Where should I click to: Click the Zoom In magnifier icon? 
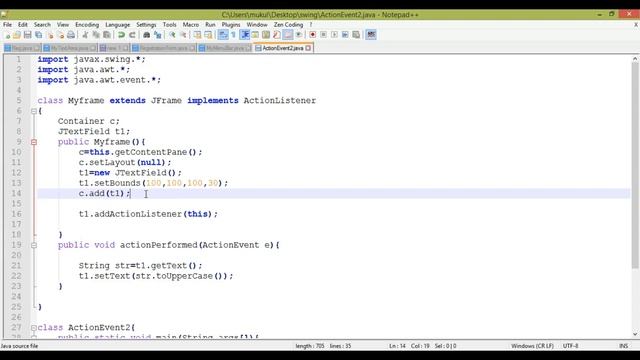172,35
